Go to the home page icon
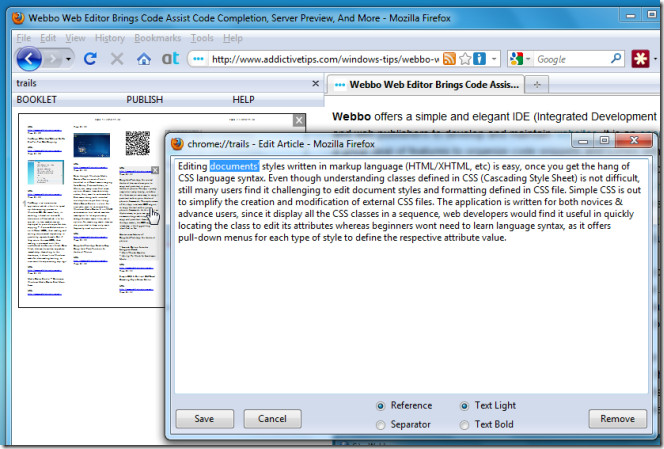 pos(144,58)
